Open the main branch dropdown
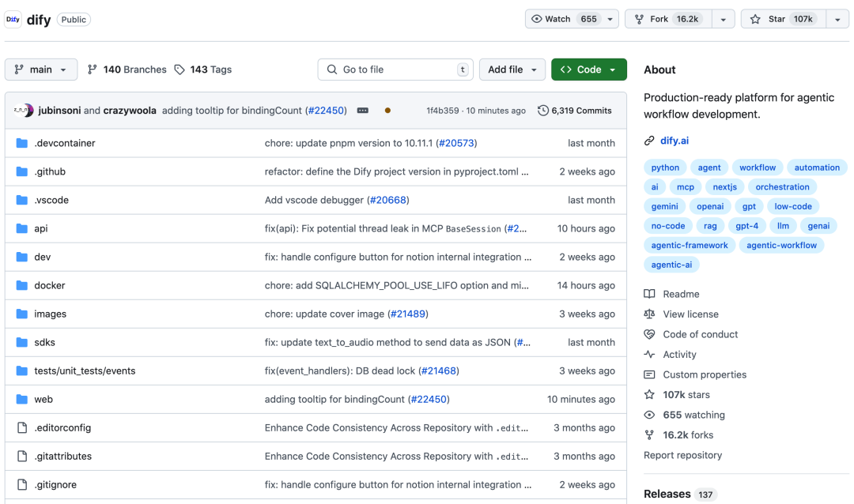Image resolution: width=854 pixels, height=504 pixels. click(x=41, y=70)
